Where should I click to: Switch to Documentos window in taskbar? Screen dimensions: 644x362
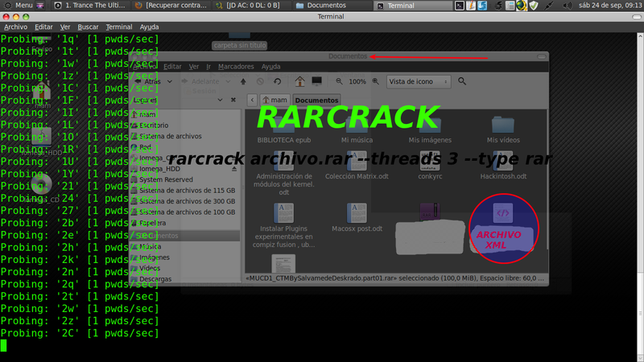[322, 6]
